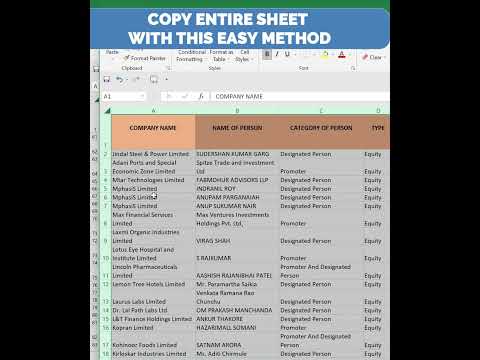Select cell OM PRAKASH MANCHANDA
Viewport: 480px width, 360px height.
(x=237, y=310)
